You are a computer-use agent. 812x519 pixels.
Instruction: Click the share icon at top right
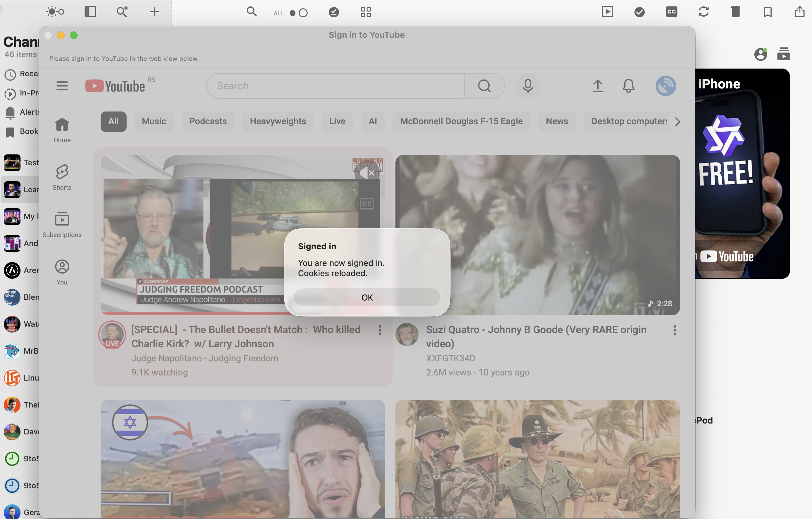(799, 12)
